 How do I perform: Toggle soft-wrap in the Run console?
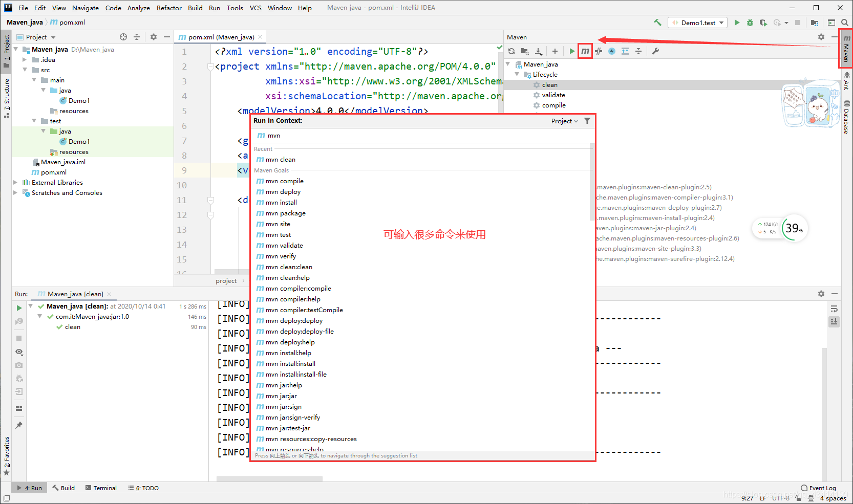[x=834, y=309]
